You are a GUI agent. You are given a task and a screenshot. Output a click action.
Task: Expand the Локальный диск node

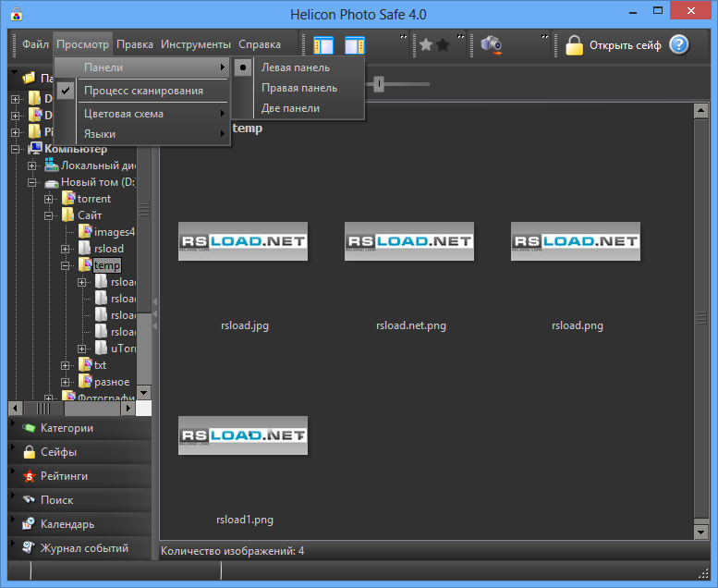click(31, 165)
